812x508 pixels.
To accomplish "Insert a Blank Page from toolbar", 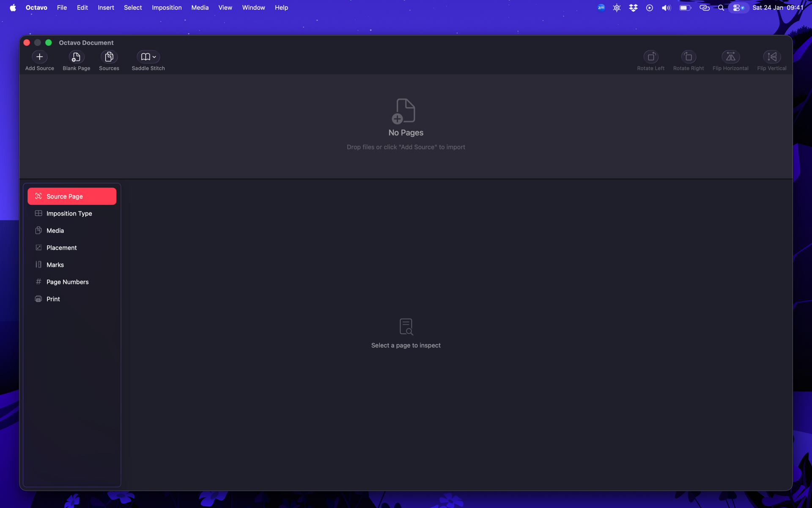I will pyautogui.click(x=76, y=57).
